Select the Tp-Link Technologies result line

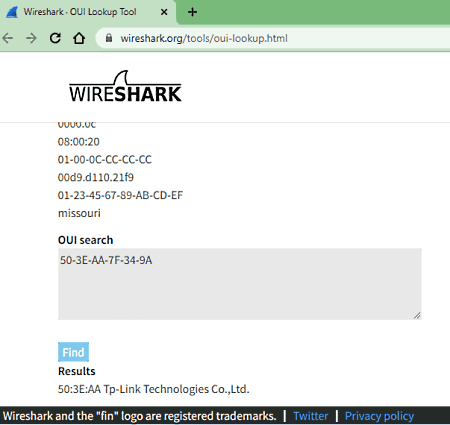154,389
